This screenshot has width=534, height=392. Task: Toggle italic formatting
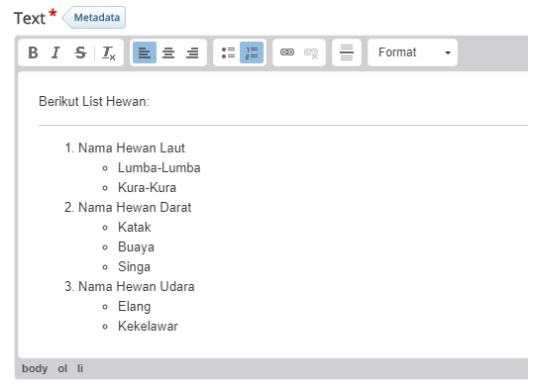click(x=56, y=52)
